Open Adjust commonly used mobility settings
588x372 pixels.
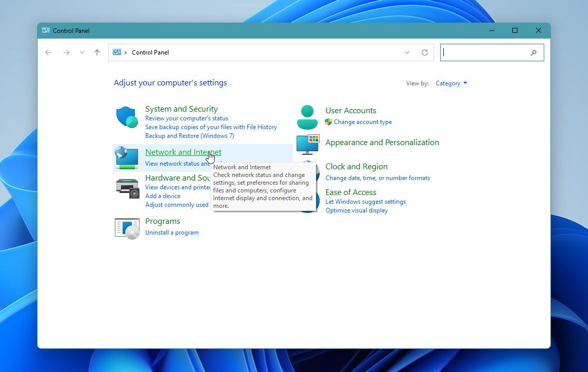(177, 205)
